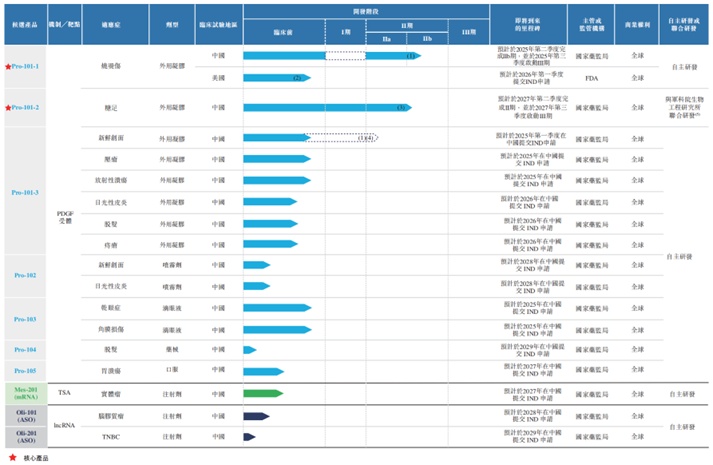Click the TNBC indication cell
This screenshot has width=713, height=465.
110,437
